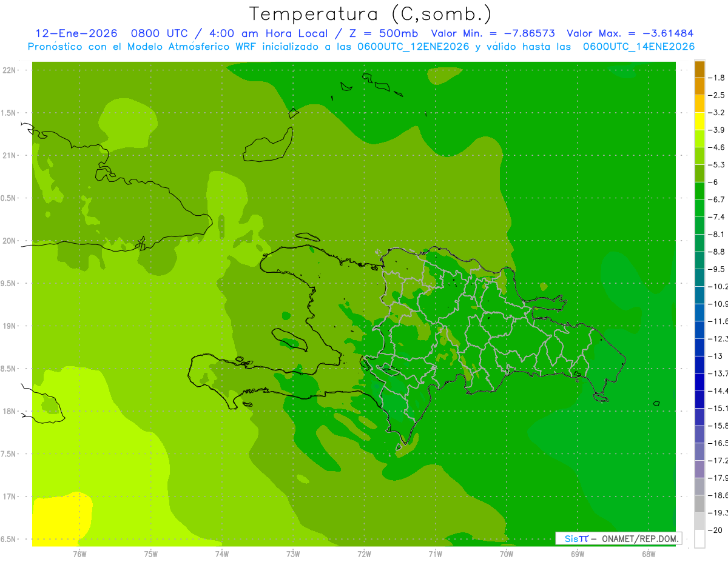Click gray legend swatch between -18.6 and -19.3
The height and width of the screenshot is (562, 728).
click(x=699, y=504)
